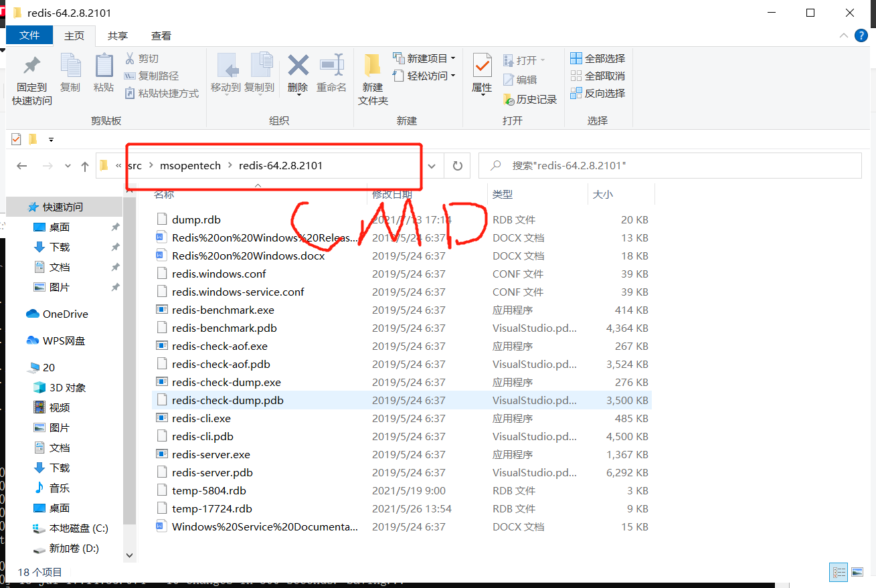The width and height of the screenshot is (876, 588).
Task: Select the Home ribbon tab
Action: click(74, 35)
